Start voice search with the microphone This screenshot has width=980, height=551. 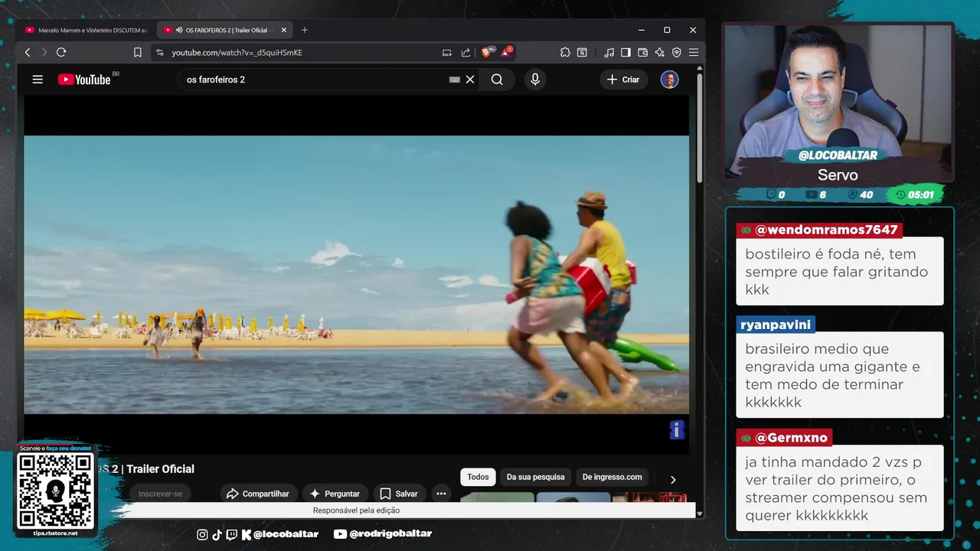(x=535, y=80)
